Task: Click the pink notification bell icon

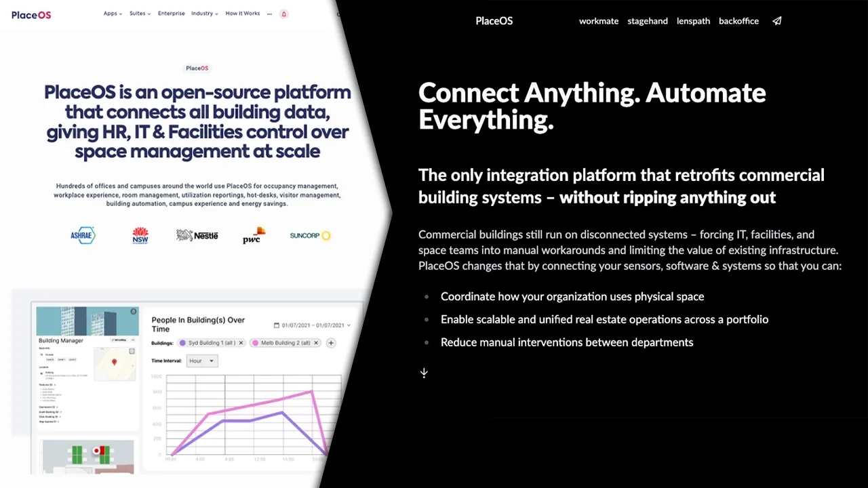Action: pyautogui.click(x=283, y=14)
